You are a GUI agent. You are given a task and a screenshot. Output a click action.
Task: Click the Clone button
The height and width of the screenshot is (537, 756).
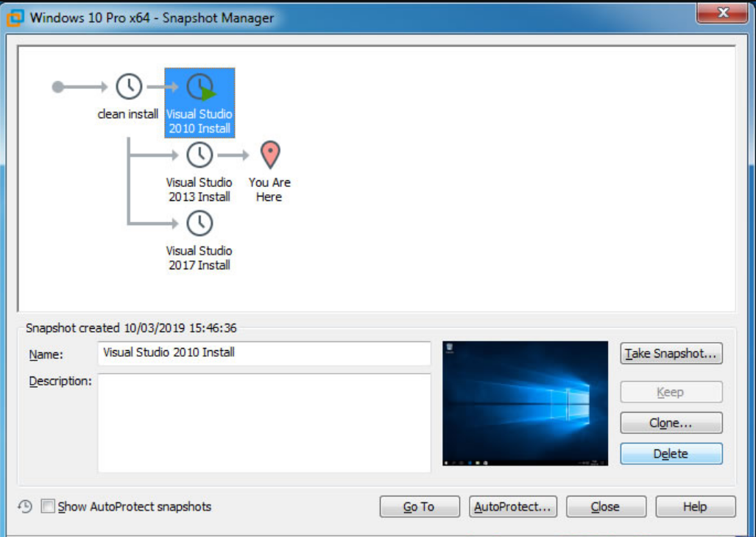(x=671, y=423)
